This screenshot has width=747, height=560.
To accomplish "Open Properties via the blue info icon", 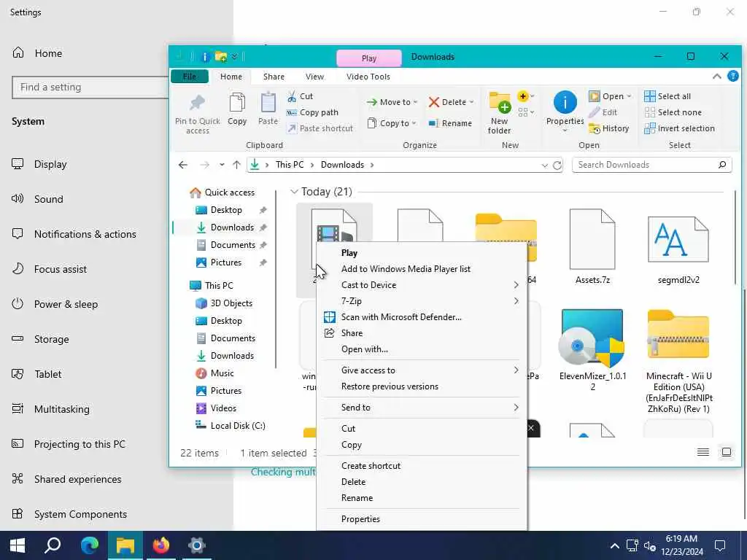I will [565, 102].
